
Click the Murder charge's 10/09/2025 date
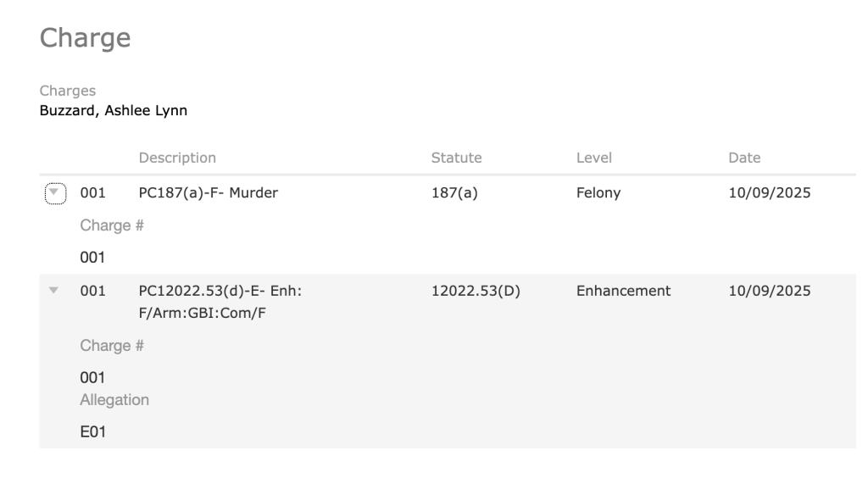(x=769, y=193)
